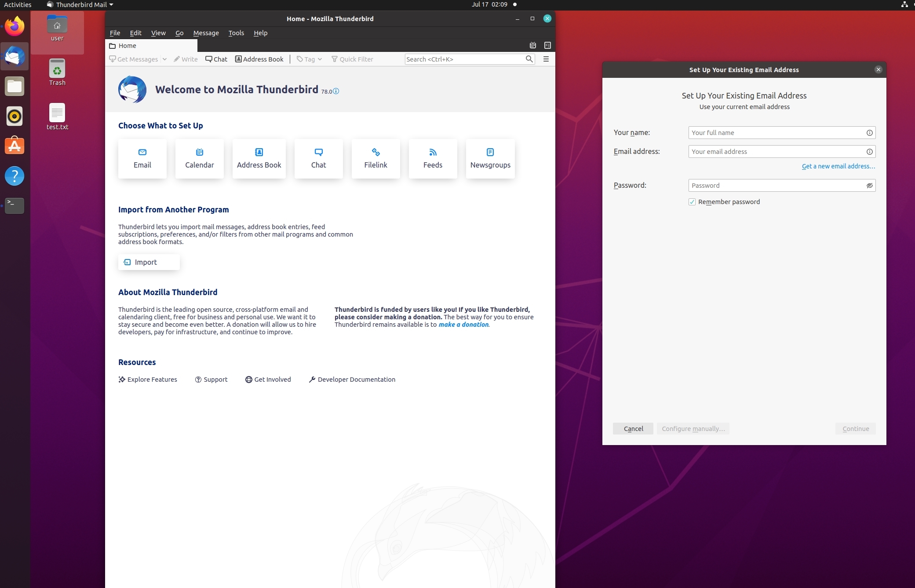The image size is (915, 588).
Task: Follow the Get a new email address link
Action: coord(838,166)
